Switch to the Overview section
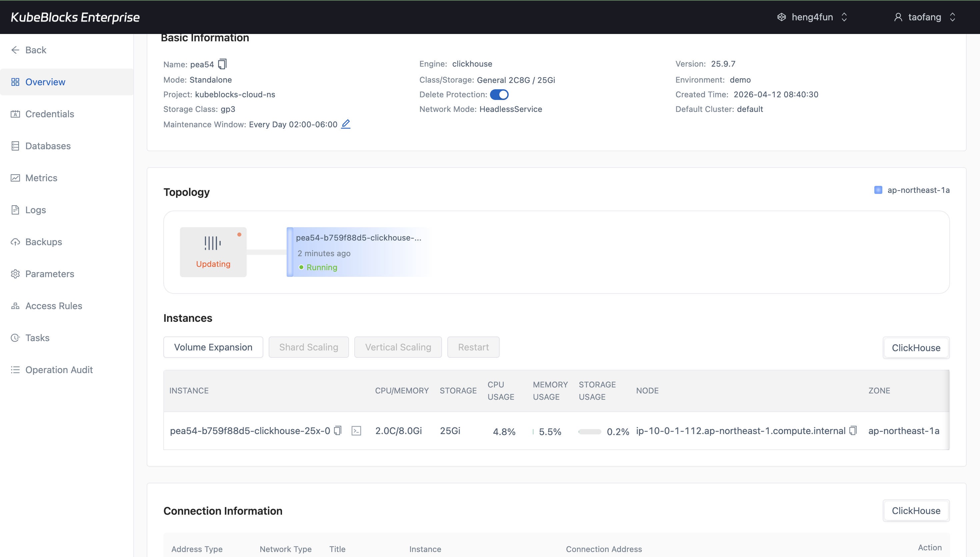This screenshot has width=980, height=557. pos(45,82)
